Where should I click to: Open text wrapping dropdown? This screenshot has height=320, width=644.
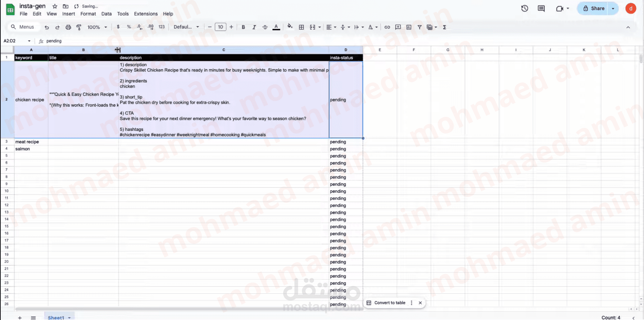point(359,27)
